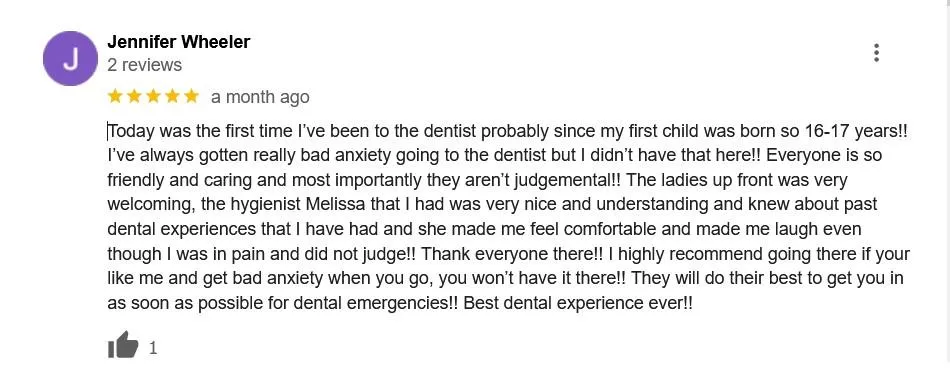The image size is (950, 370).
Task: Like the review using thumbs-up icon
Action: pyautogui.click(x=123, y=345)
